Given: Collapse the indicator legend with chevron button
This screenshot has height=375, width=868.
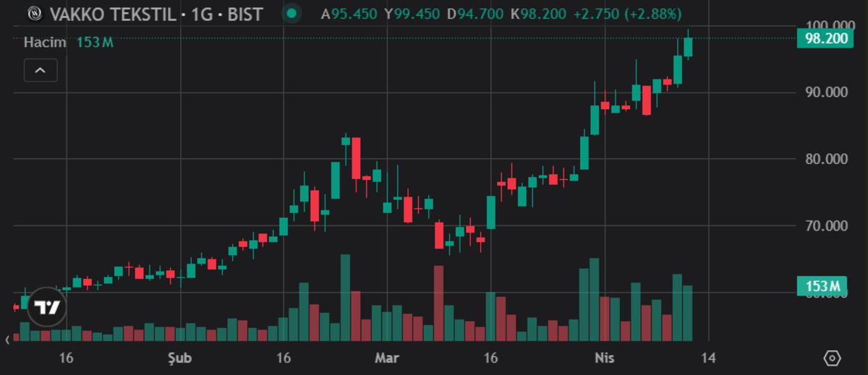Looking at the screenshot, I should (41, 70).
